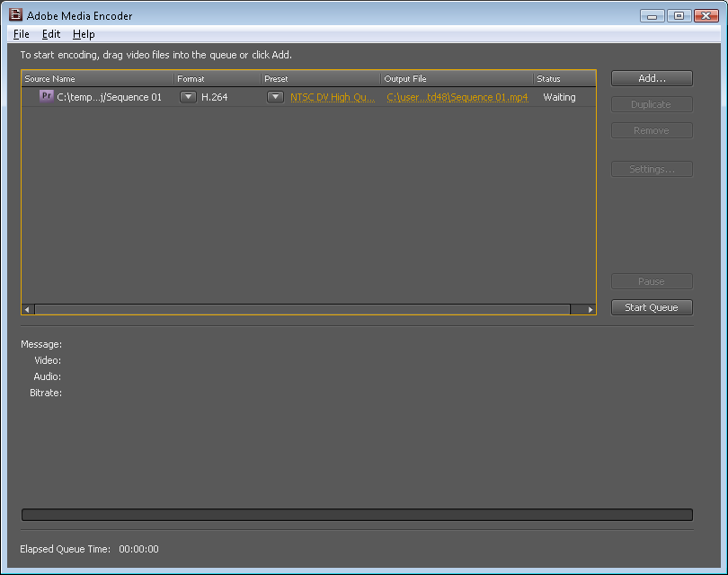
Task: Click the Adobe Media Encoder title bar icon
Action: click(16, 15)
